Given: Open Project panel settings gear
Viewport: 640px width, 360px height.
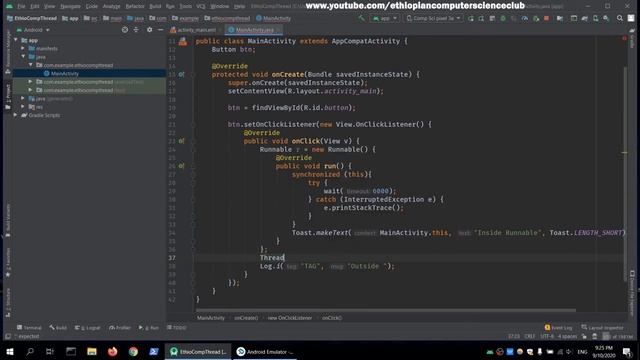Looking at the screenshot, I should pyautogui.click(x=149, y=30).
